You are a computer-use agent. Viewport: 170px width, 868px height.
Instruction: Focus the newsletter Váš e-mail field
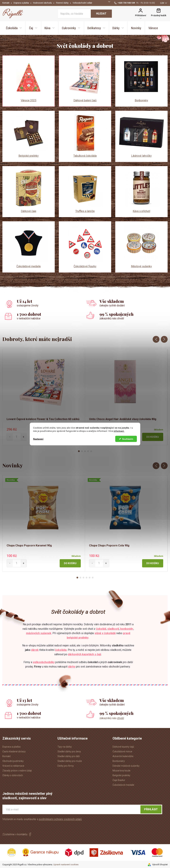coord(71,809)
